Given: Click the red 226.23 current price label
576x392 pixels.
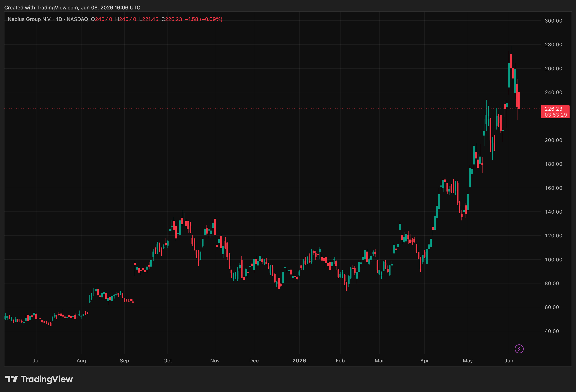Looking at the screenshot, I should coord(553,109).
